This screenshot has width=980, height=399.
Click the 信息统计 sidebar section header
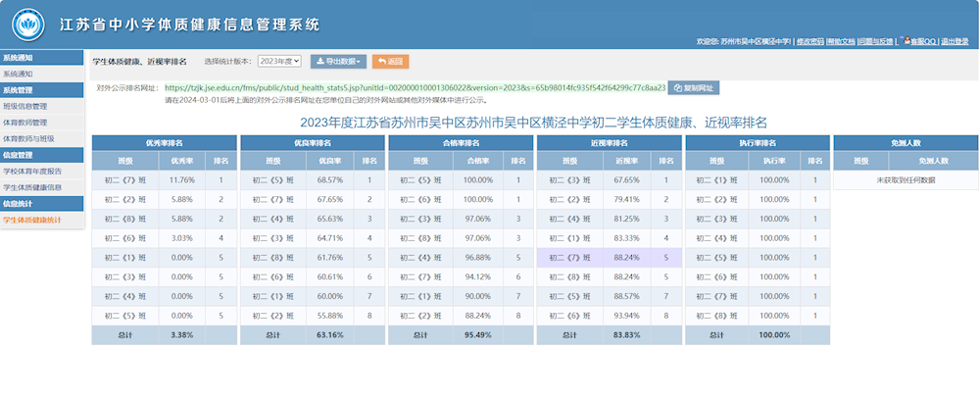coord(42,204)
